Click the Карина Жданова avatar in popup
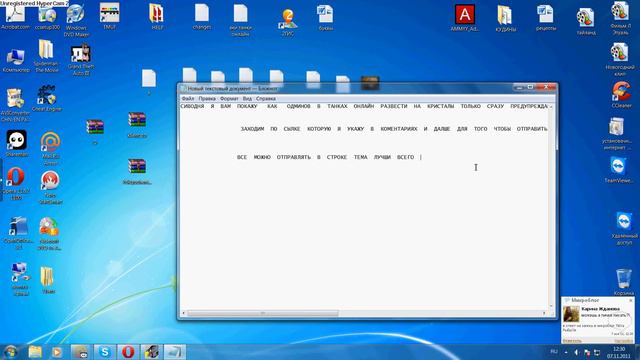This screenshot has height=360, width=640. 571,314
